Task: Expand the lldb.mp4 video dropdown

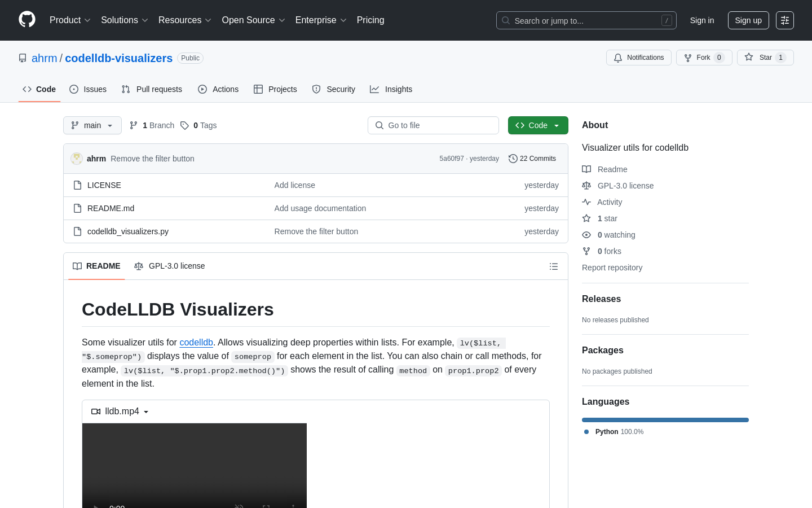Action: [120, 411]
